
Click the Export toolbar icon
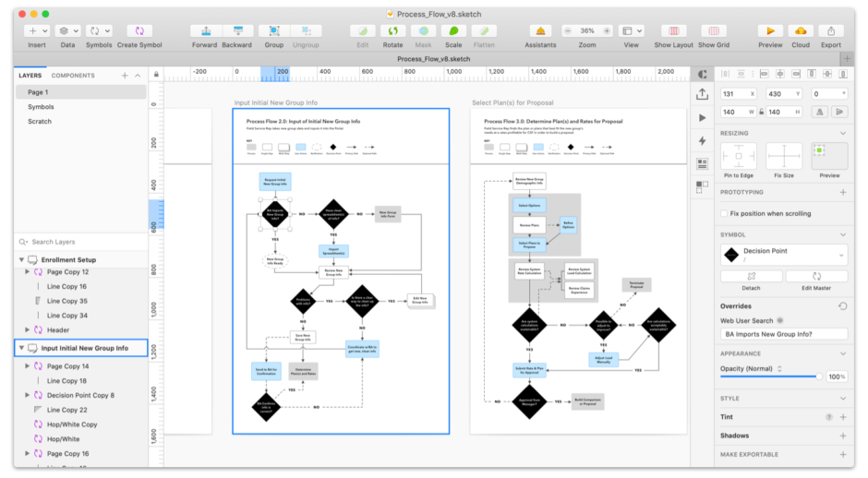[x=831, y=31]
